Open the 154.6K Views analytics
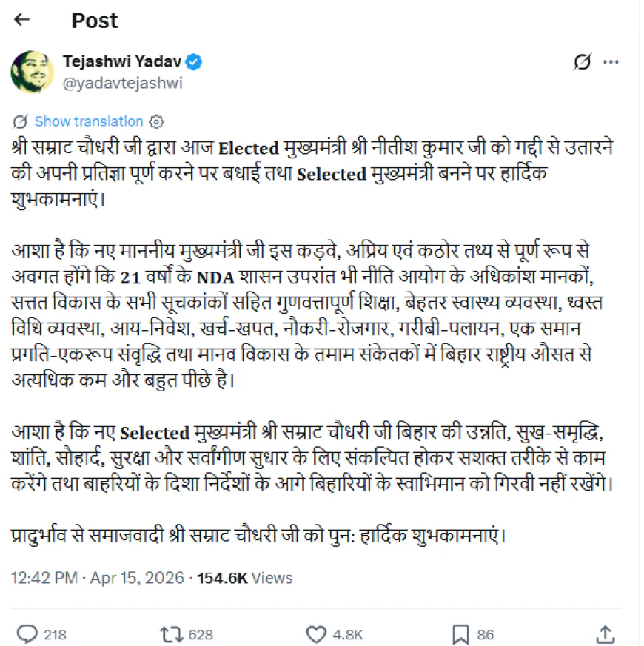 pos(244,578)
